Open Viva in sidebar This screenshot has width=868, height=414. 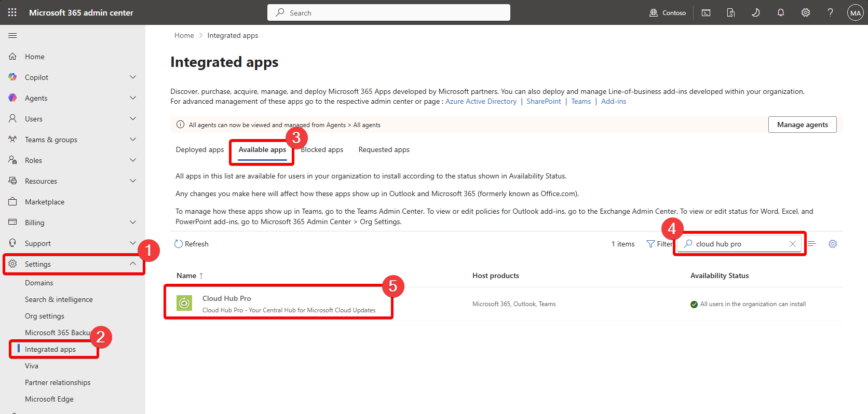click(32, 366)
